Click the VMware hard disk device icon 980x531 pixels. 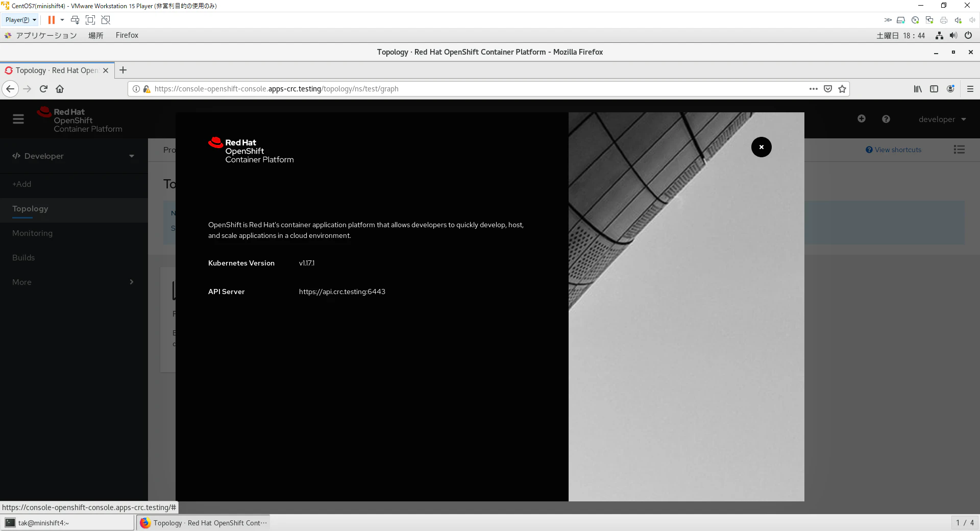(901, 20)
